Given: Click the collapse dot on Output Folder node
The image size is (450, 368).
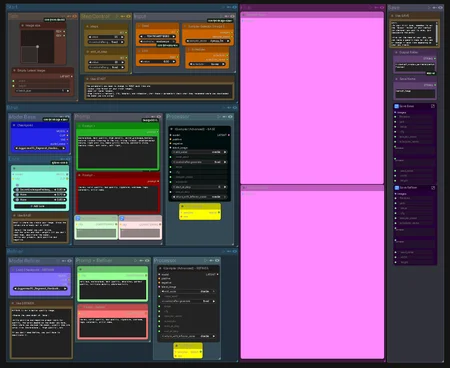Looking at the screenshot, I should pos(396,52).
